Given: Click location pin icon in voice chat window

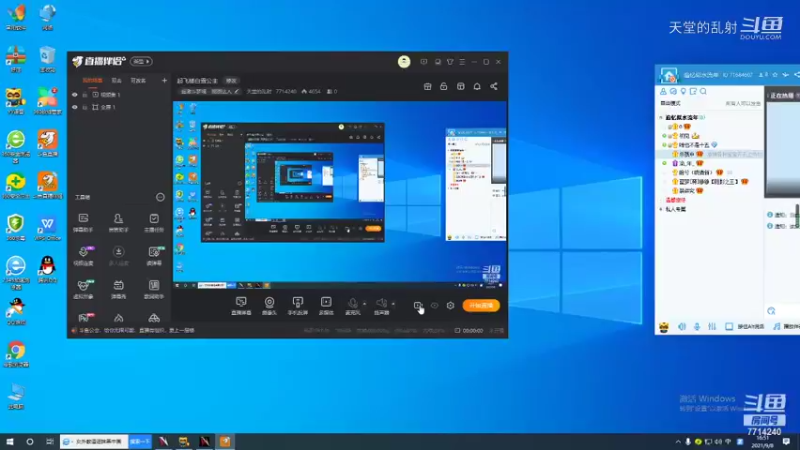Looking at the screenshot, I should (683, 91).
